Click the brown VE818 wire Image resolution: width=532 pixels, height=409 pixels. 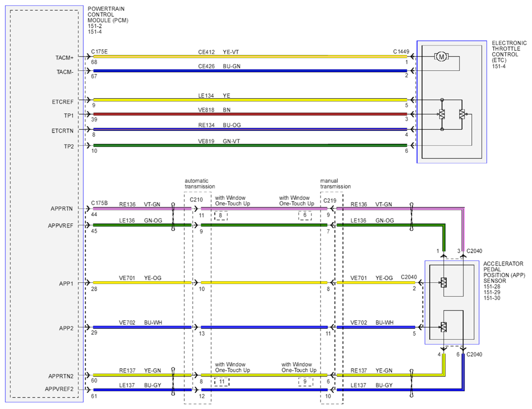point(250,114)
